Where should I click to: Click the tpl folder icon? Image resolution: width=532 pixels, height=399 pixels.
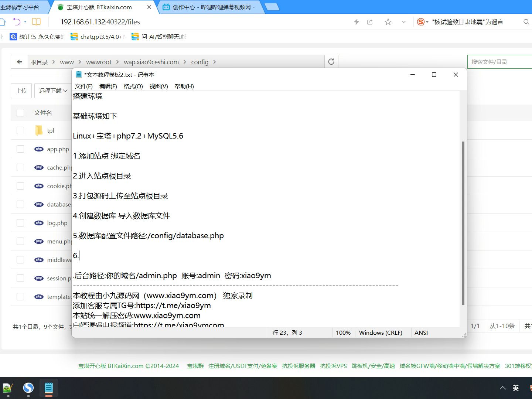pos(39,130)
